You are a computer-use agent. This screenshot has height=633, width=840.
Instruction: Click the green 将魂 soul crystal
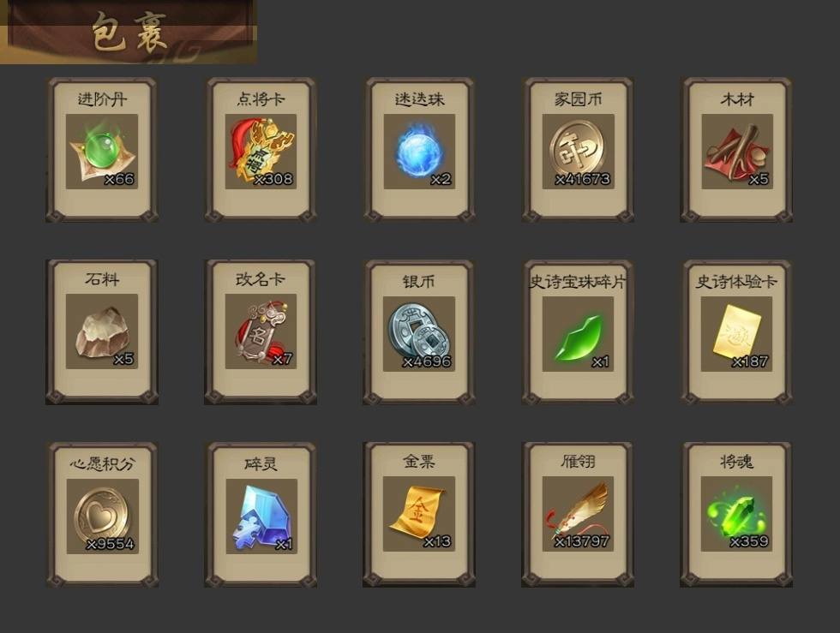coord(736,514)
